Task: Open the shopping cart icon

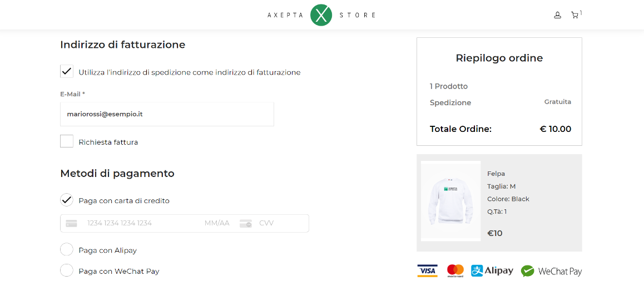Action: [x=574, y=15]
